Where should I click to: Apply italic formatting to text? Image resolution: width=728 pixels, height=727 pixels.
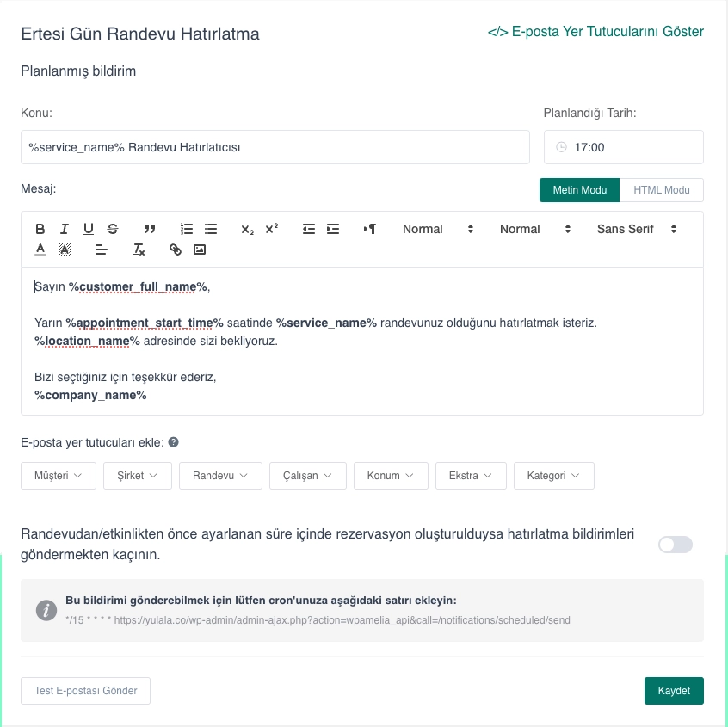pos(65,229)
